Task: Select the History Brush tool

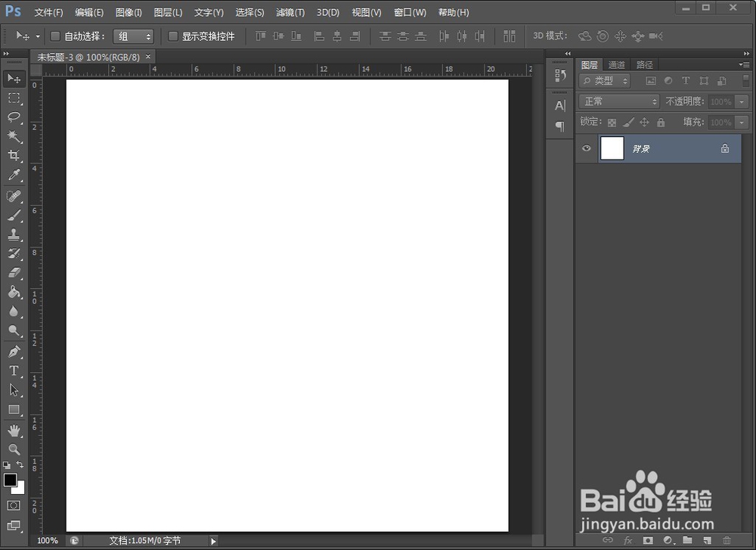Action: tap(14, 253)
